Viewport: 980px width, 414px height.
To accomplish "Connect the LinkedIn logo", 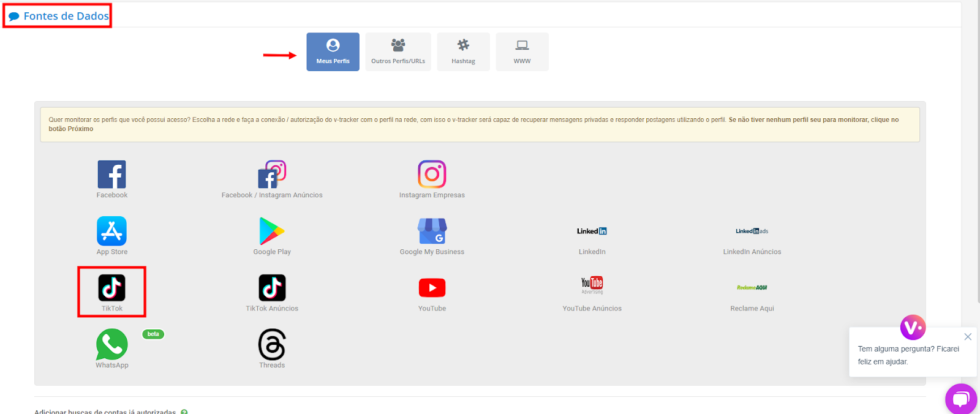I will tap(592, 231).
